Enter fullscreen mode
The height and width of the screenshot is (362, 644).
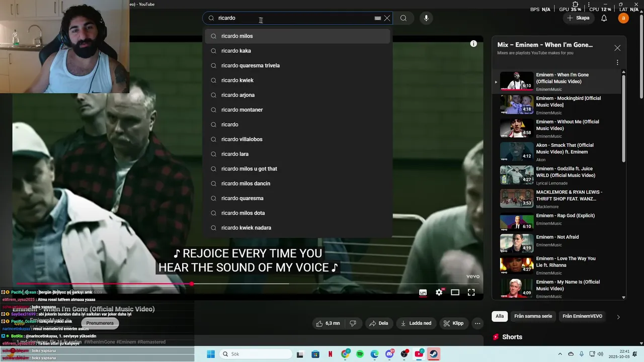click(x=471, y=292)
